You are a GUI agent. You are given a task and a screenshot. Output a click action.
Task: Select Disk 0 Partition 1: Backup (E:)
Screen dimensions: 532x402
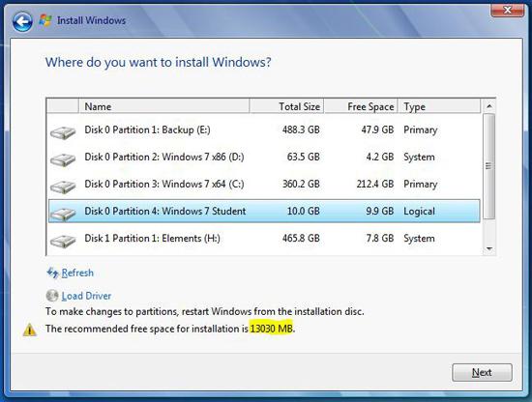[264, 129]
